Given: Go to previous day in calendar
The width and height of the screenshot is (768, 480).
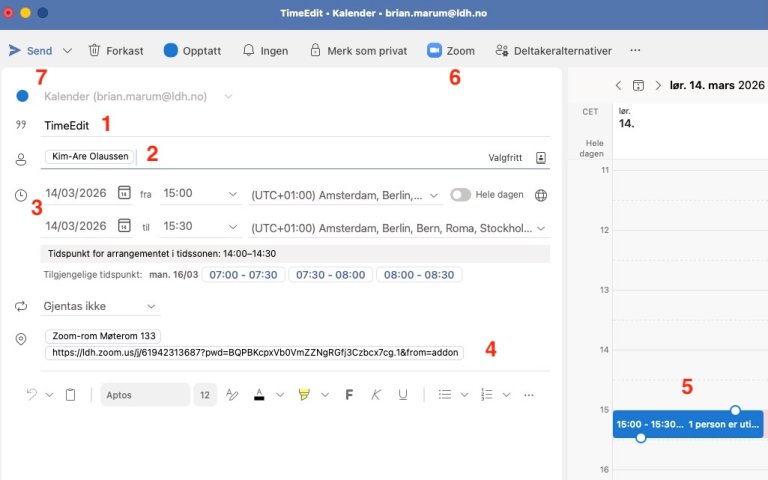Looking at the screenshot, I should [x=619, y=86].
